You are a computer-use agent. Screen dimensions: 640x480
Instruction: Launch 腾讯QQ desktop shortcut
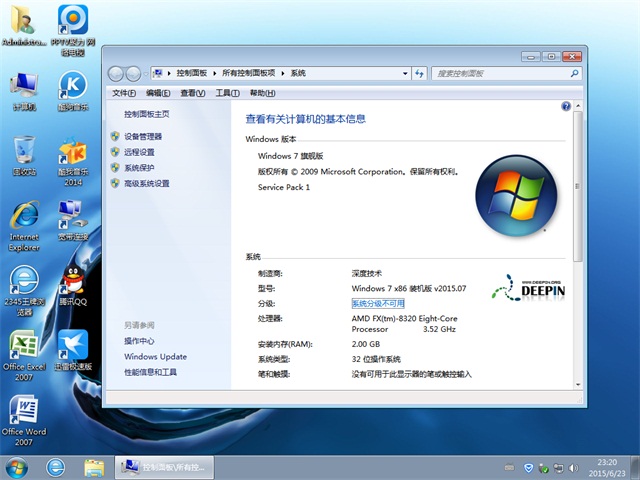pos(73,285)
